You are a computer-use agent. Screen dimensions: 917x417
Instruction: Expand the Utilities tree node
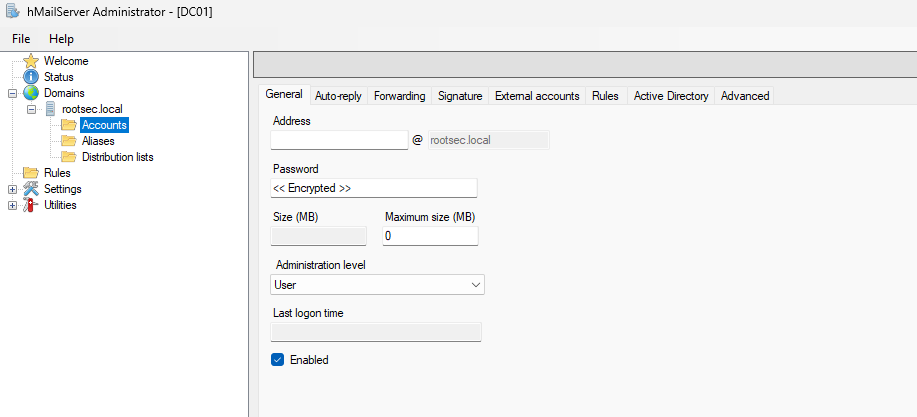(x=12, y=205)
